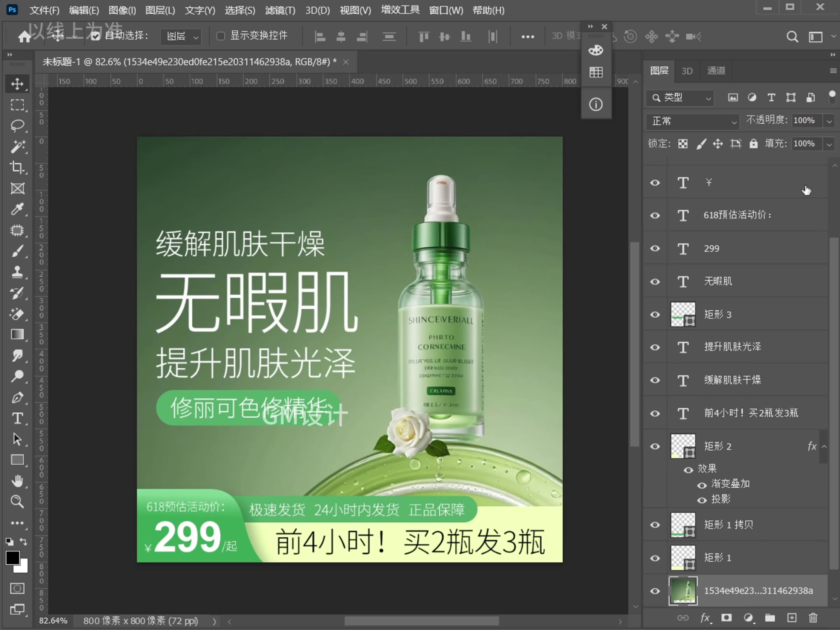Click the delete layer trash icon
This screenshot has width=840, height=630.
(x=813, y=618)
